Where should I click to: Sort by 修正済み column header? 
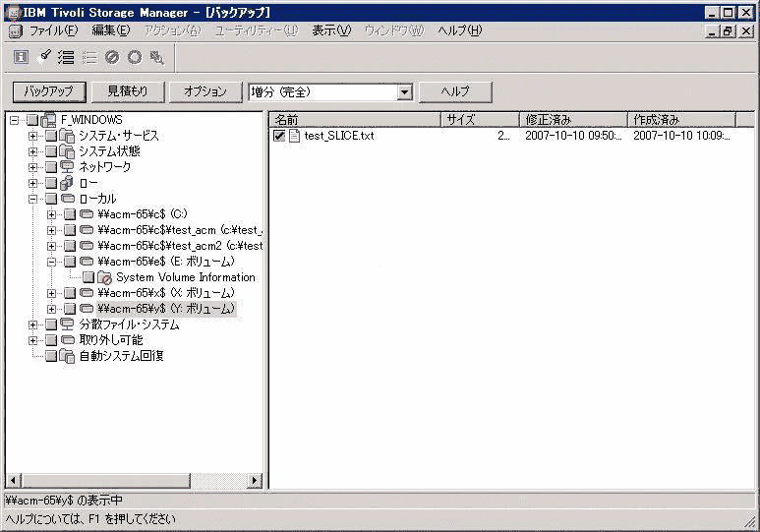(x=573, y=119)
